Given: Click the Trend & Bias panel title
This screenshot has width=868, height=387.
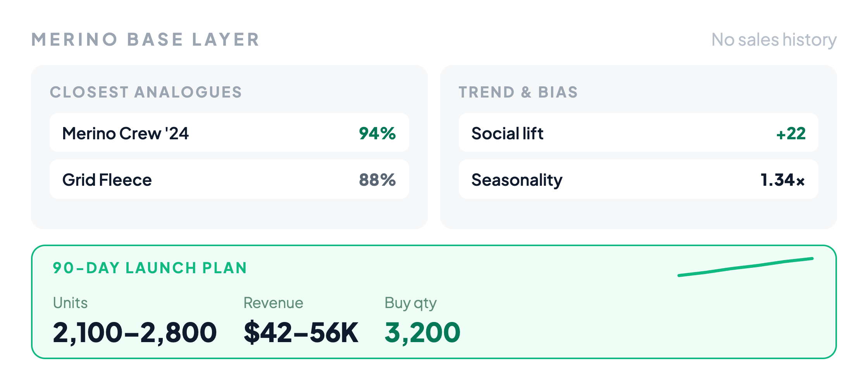Looking at the screenshot, I should (x=518, y=92).
